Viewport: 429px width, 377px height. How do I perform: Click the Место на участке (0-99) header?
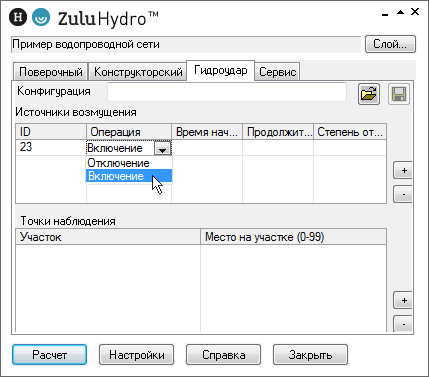pos(293,237)
